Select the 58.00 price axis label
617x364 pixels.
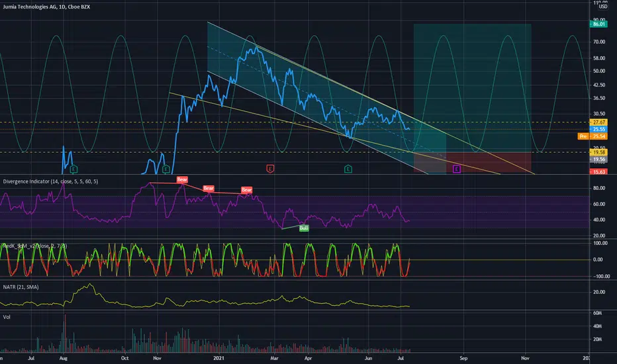coord(599,58)
